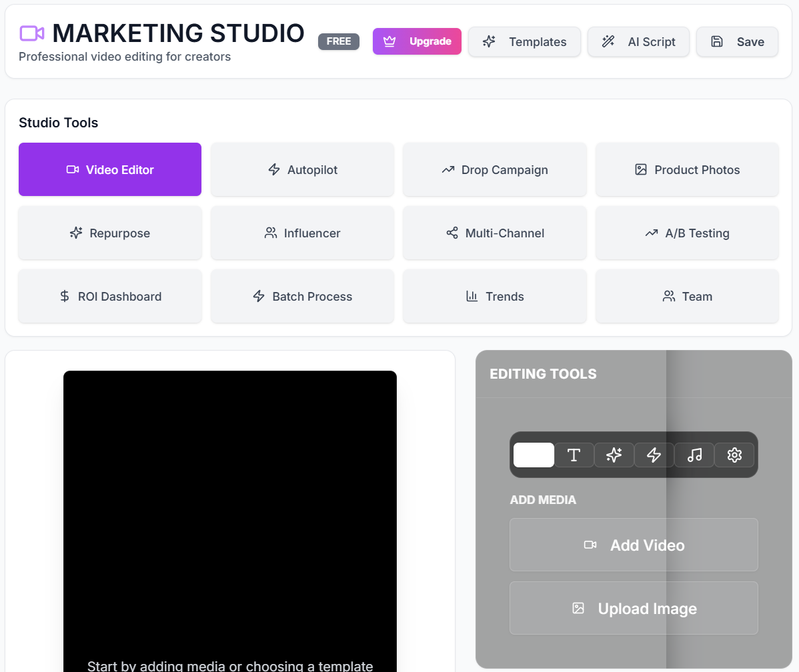The height and width of the screenshot is (672, 799).
Task: Open the editing tools settings gear
Action: [x=734, y=455]
